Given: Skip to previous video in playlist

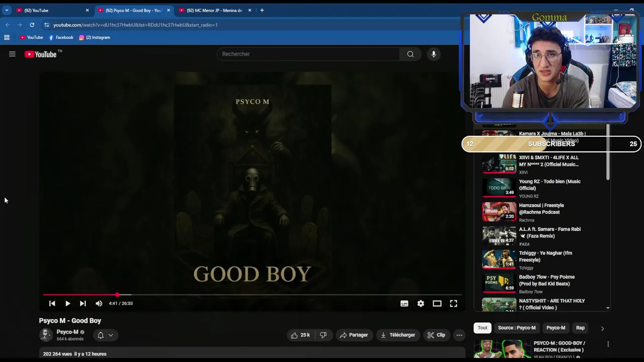Looking at the screenshot, I should click(x=52, y=304).
